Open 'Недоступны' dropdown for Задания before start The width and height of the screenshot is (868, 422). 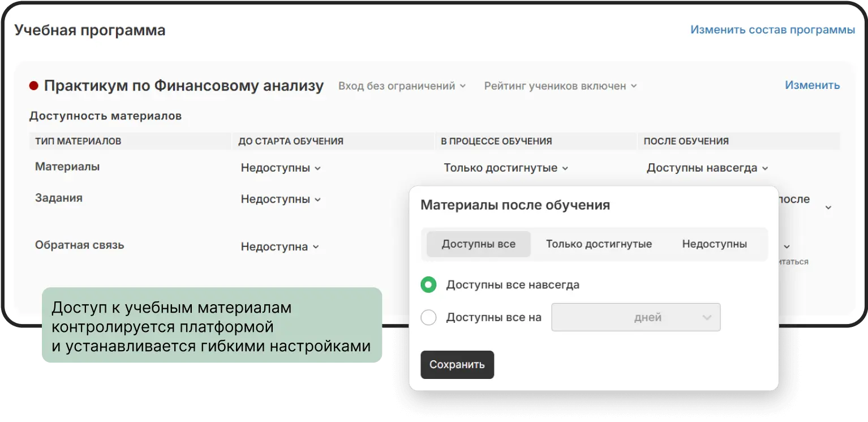point(280,199)
